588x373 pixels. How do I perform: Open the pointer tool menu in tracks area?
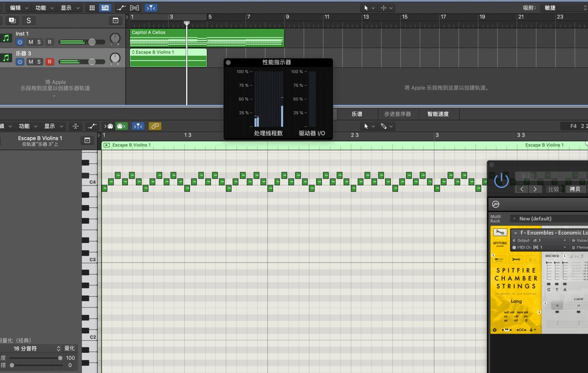pos(369,8)
